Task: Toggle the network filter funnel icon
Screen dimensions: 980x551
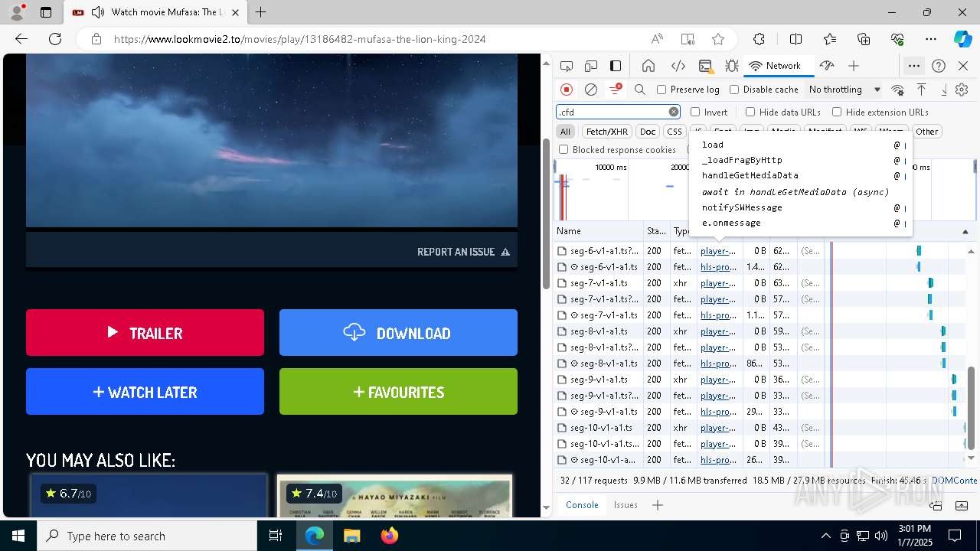Action: tap(615, 90)
